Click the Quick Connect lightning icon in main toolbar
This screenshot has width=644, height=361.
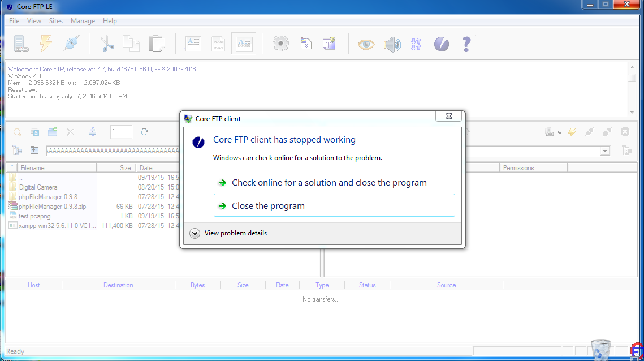46,44
